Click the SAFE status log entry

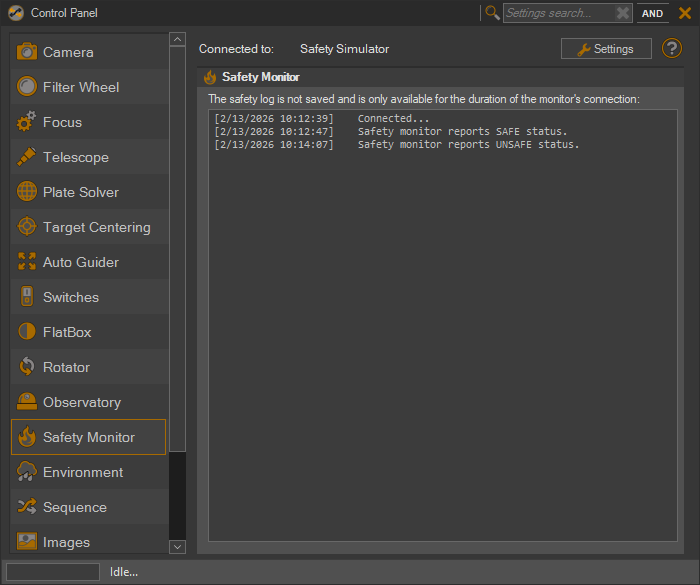462,131
